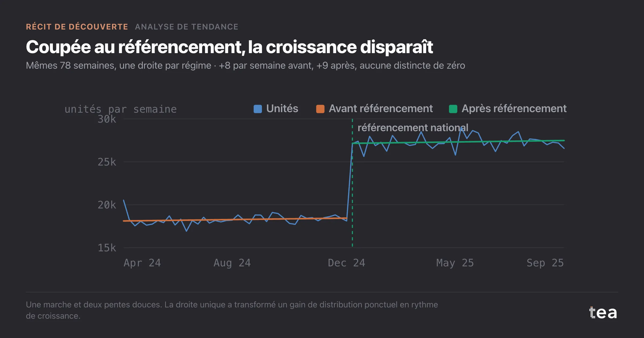Image resolution: width=644 pixels, height=338 pixels.
Task: Click the 'May 25' x-axis label
Action: point(455,263)
